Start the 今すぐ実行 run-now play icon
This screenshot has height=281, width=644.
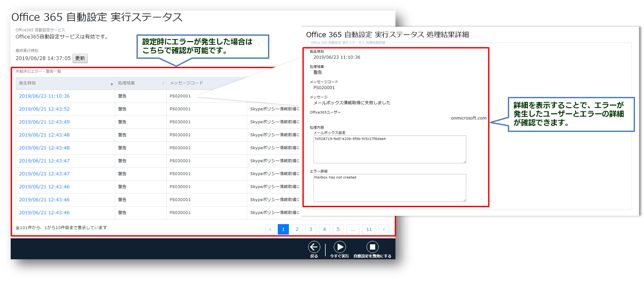(x=340, y=247)
